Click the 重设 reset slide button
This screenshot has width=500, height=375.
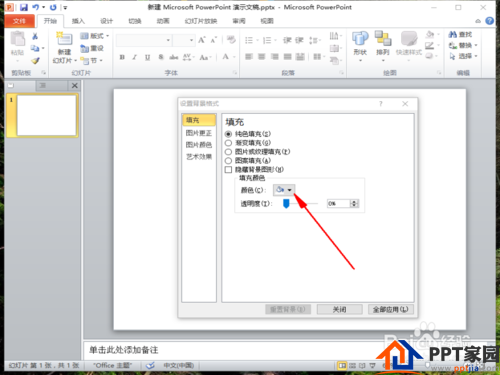point(92,48)
